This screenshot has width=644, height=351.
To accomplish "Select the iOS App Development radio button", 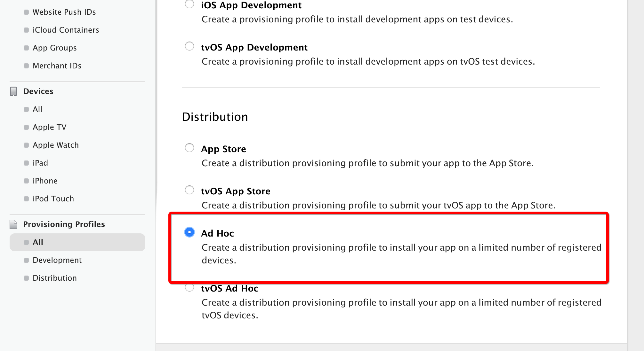I will coord(189,4).
